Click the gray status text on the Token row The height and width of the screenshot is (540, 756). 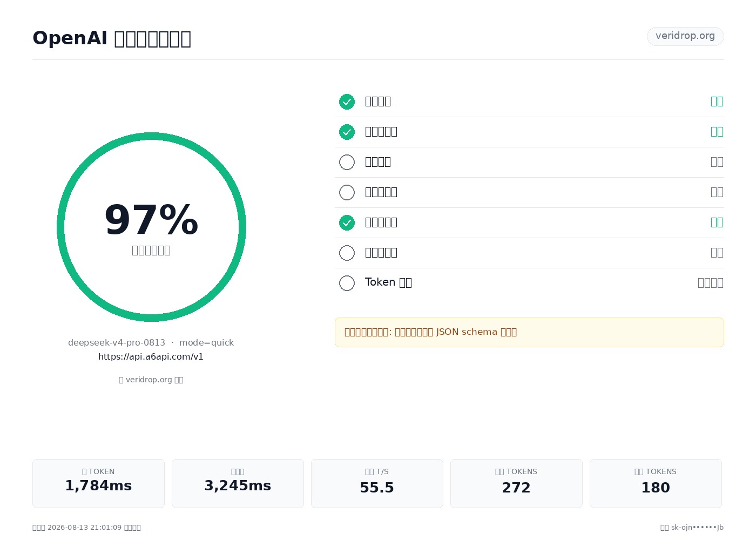(x=711, y=282)
